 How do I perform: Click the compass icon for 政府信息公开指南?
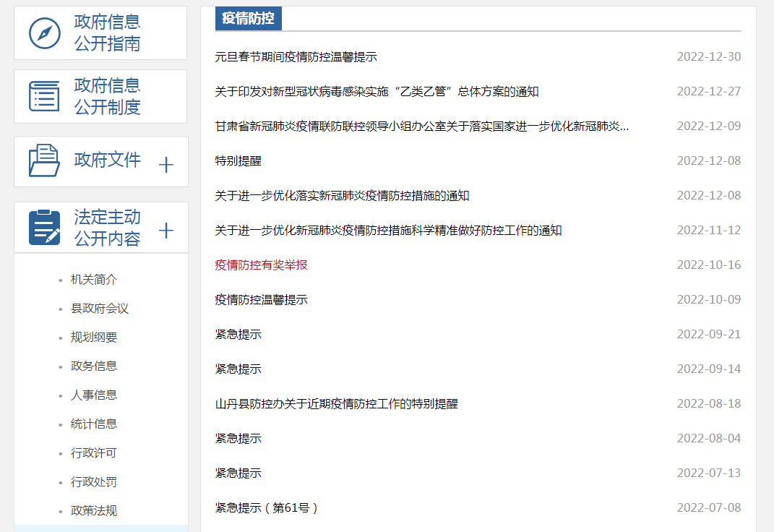click(44, 33)
